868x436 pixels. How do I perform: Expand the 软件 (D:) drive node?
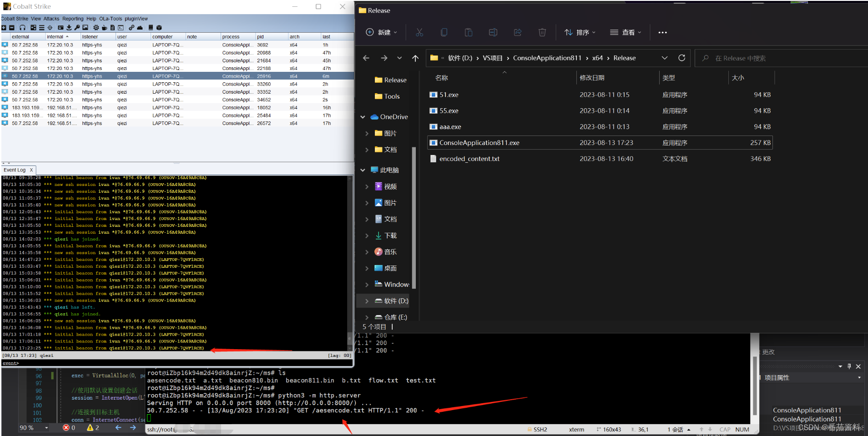pyautogui.click(x=367, y=301)
